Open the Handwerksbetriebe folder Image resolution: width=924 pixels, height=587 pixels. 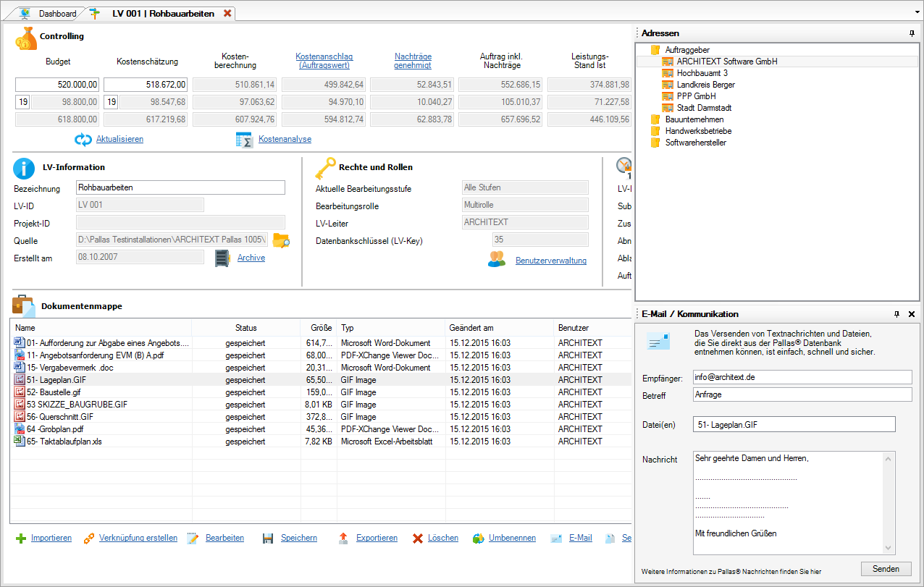tap(698, 131)
